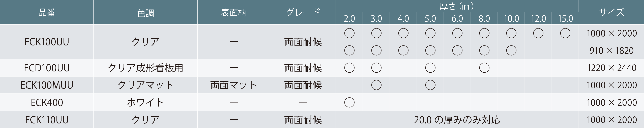Select the 色調 column header
Screen dimensions: 644x129
click(145, 12)
